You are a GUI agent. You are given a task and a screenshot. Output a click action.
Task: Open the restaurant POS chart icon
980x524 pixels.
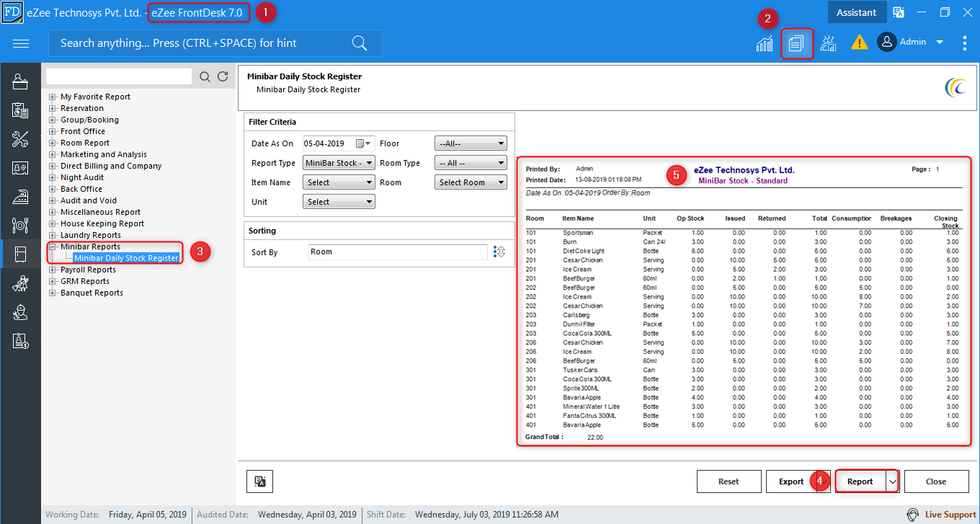click(828, 43)
